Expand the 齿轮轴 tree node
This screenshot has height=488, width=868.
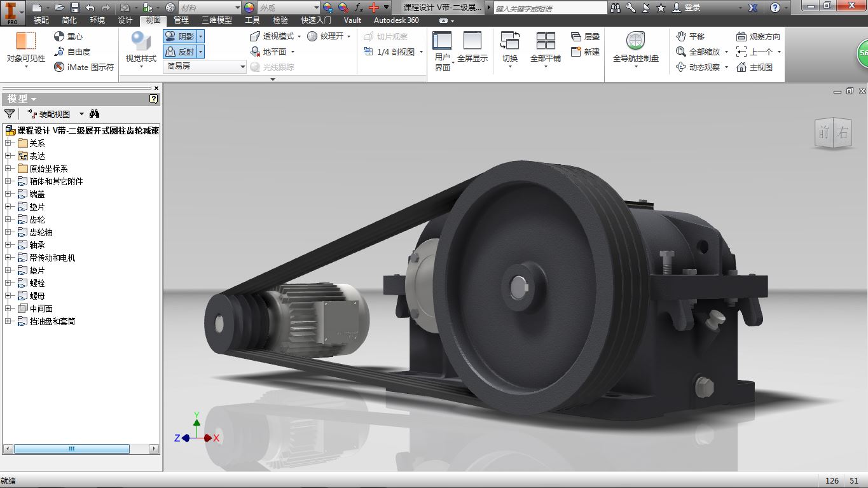9,232
